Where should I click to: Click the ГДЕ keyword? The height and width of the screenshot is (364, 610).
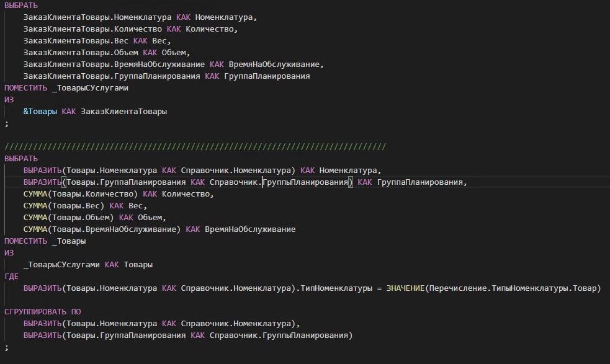point(11,276)
